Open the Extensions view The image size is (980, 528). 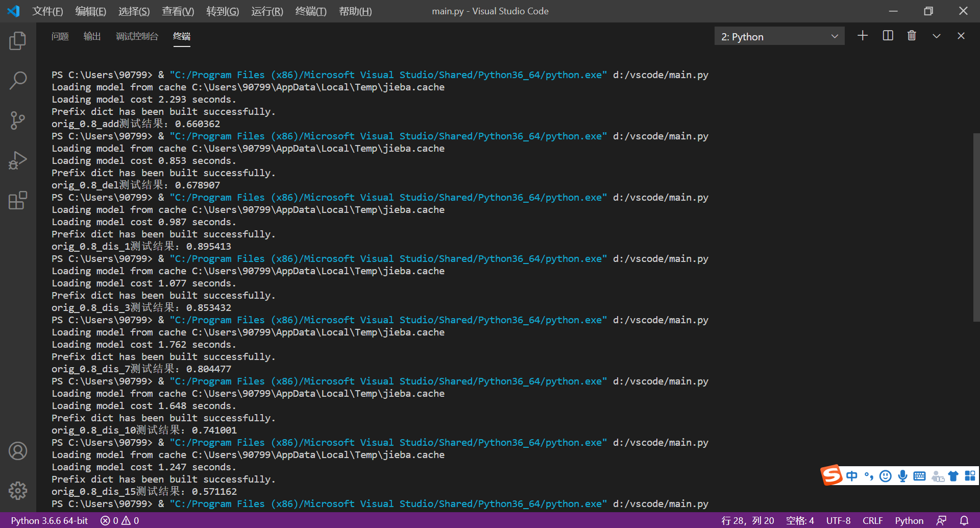tap(18, 200)
